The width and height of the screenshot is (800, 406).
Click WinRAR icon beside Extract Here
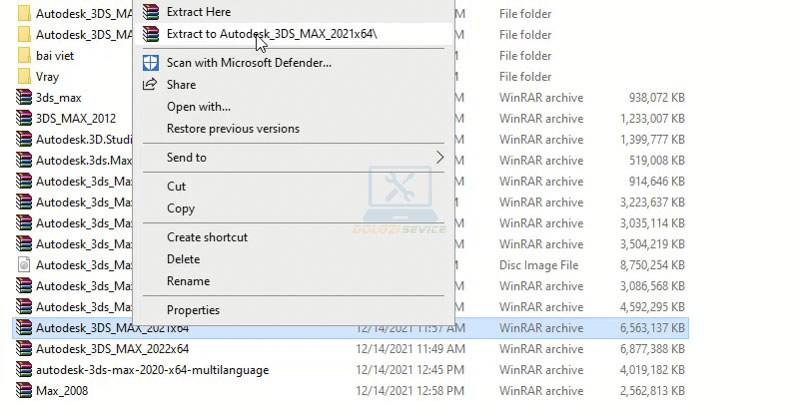pos(150,12)
